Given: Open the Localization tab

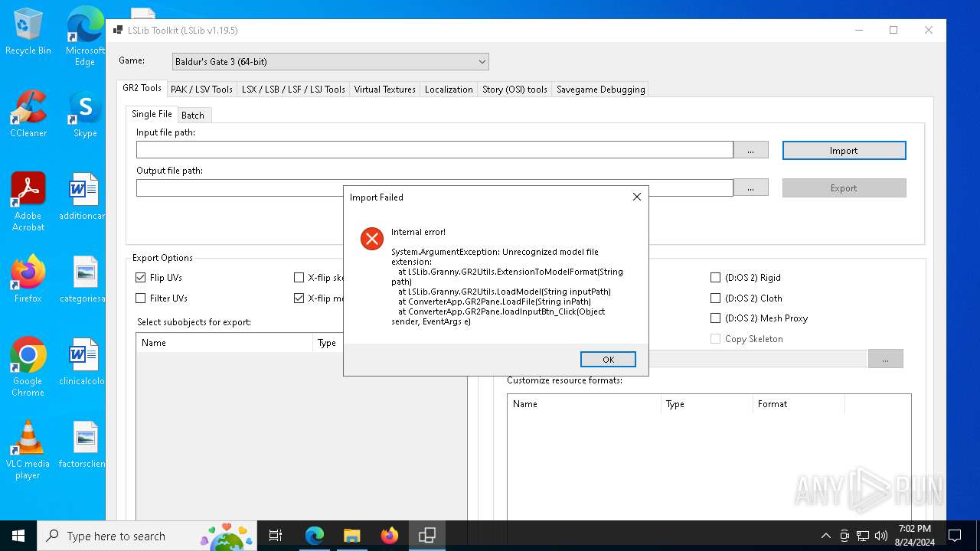Looking at the screenshot, I should [x=449, y=90].
